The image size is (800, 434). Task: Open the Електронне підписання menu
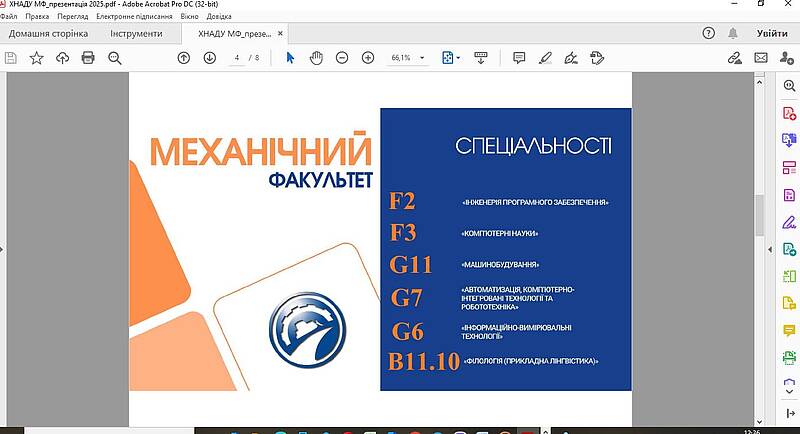click(134, 16)
